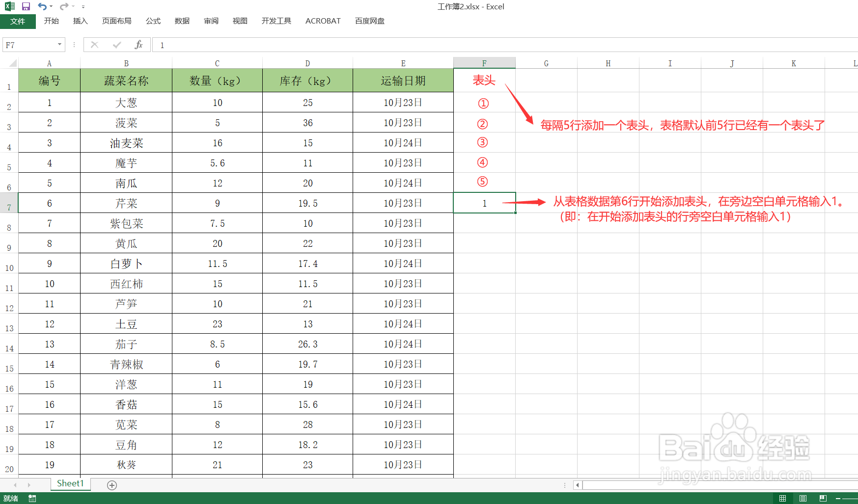The width and height of the screenshot is (858, 504).
Task: Switch to Page Break Preview icon
Action: [x=823, y=499]
